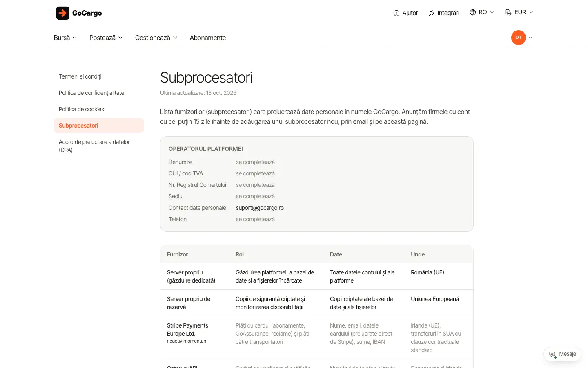Expand the Bursă menu chevron
This screenshot has width=588, height=368.
click(75, 38)
